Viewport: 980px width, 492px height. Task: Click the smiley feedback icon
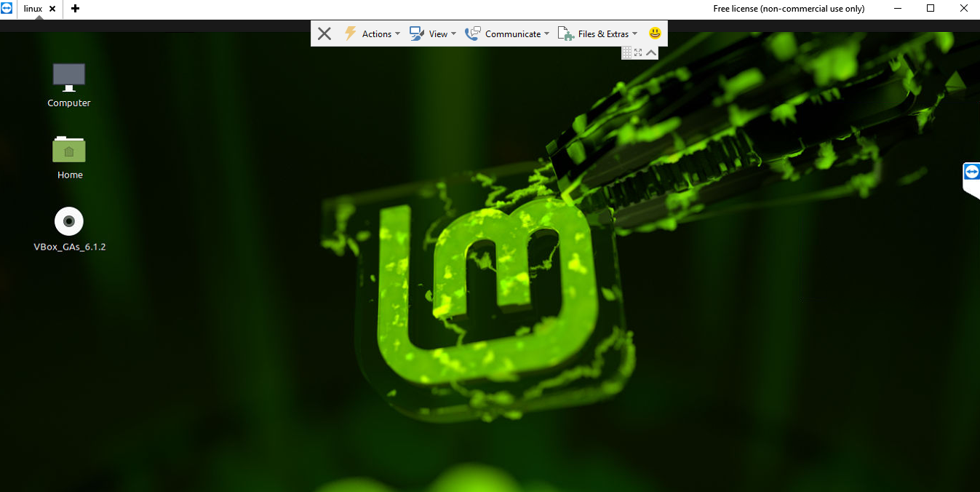[655, 33]
